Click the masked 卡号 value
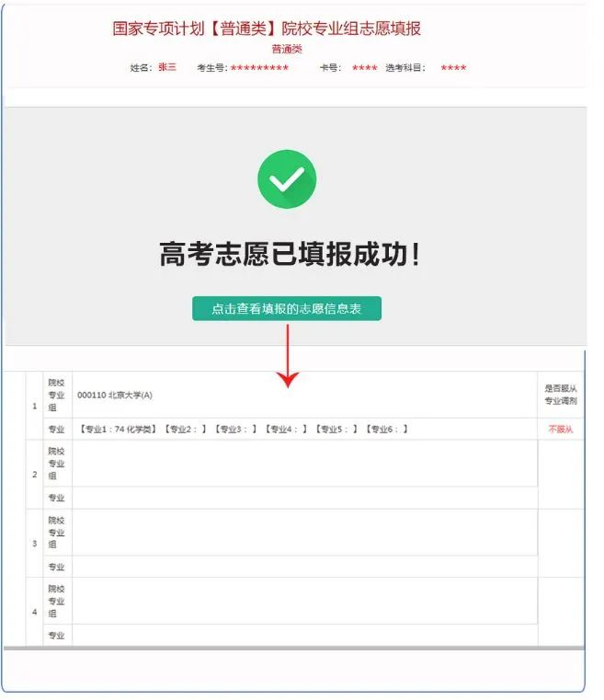The height and width of the screenshot is (700, 604). 364,68
